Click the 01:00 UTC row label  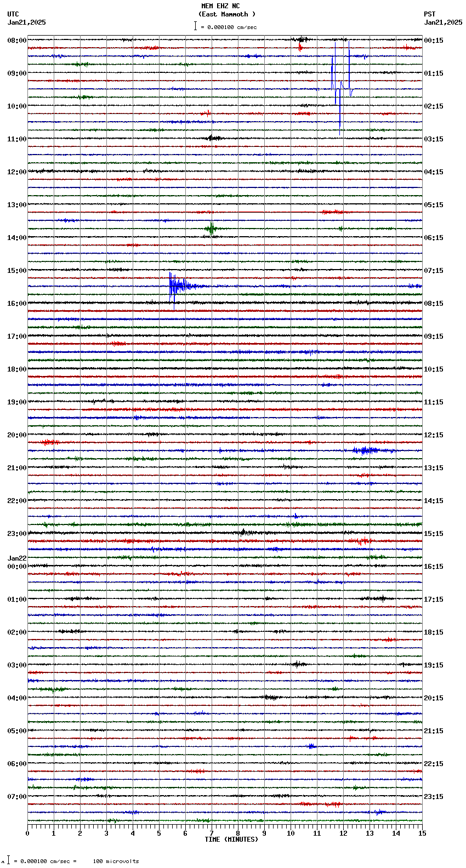(17, 599)
